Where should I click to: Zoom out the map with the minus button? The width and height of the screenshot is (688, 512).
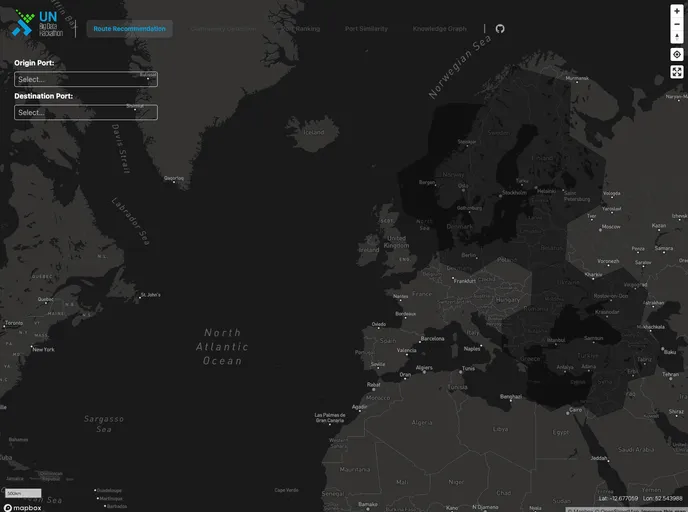pyautogui.click(x=677, y=24)
